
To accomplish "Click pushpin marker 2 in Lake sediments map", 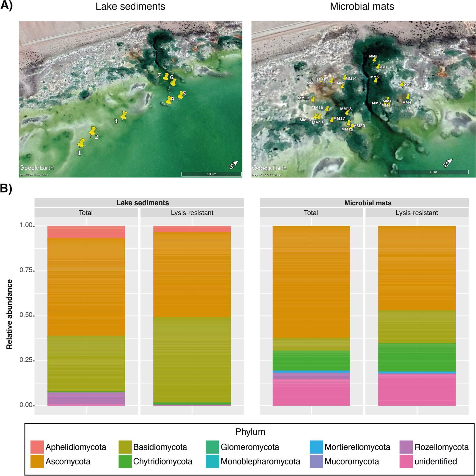I will [x=93, y=132].
